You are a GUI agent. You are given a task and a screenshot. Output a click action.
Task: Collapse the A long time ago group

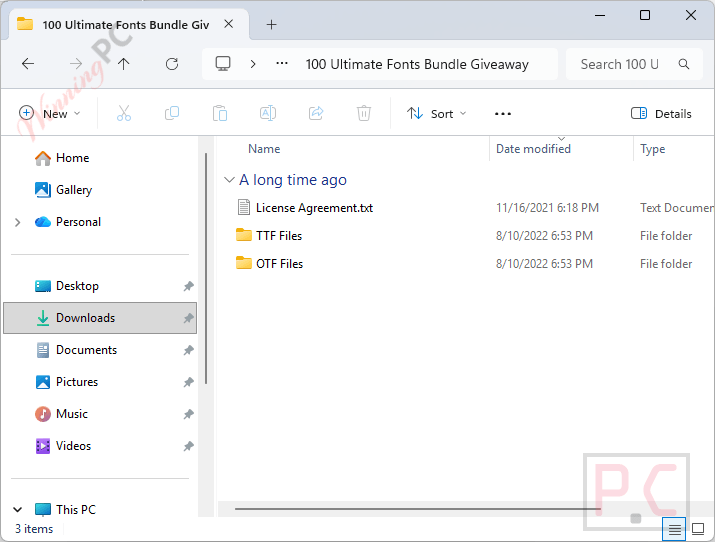tap(229, 180)
